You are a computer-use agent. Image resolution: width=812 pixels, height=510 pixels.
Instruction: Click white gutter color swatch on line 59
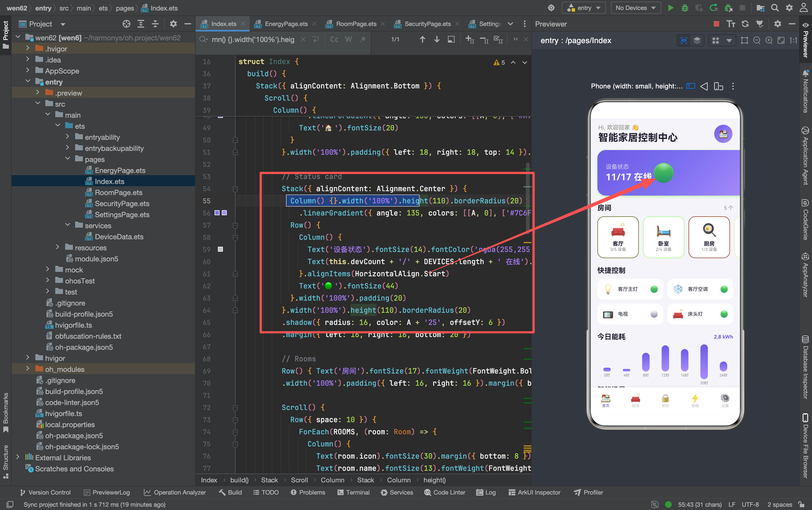tap(220, 249)
